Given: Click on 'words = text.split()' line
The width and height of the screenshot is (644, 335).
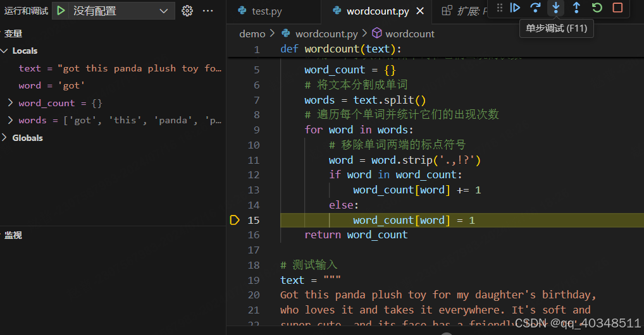Looking at the screenshot, I should click(365, 100).
